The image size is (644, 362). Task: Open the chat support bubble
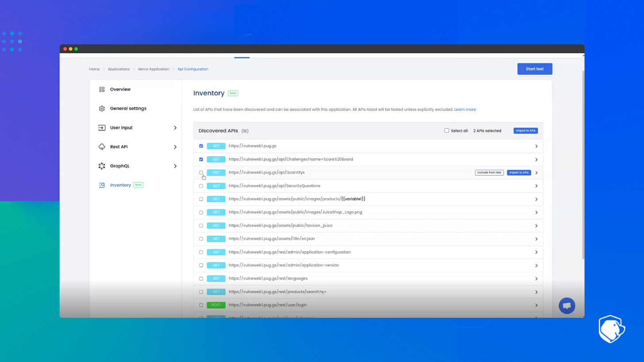coord(567,305)
